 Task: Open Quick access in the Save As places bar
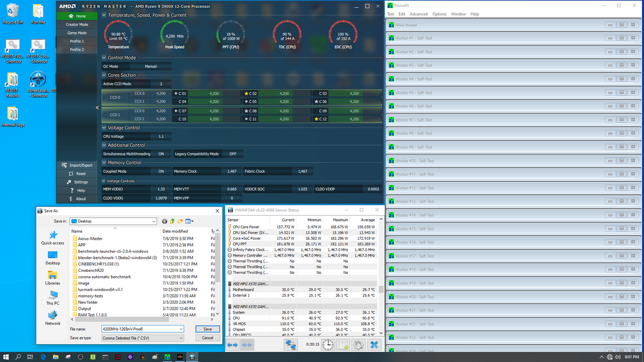(53, 238)
